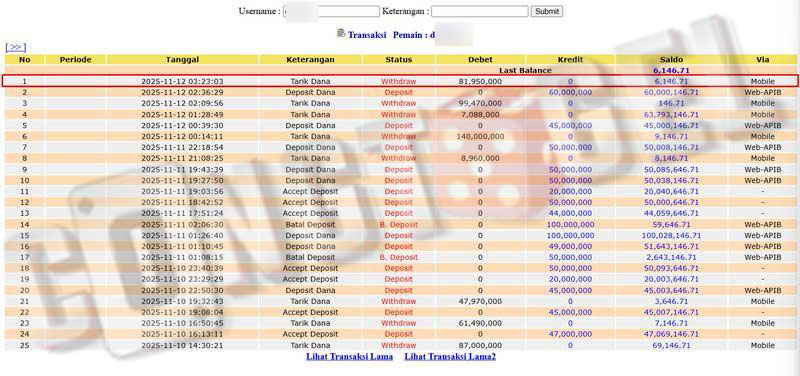
Task: Open Lihat Transaksi Lama2 link
Action: pyautogui.click(x=450, y=357)
